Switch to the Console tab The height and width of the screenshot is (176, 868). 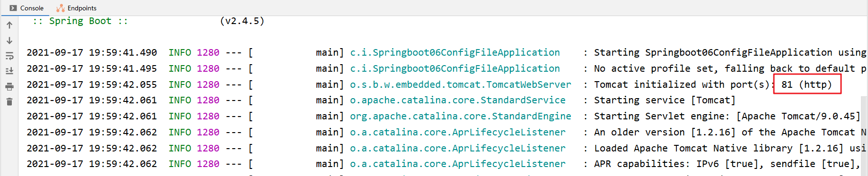[x=26, y=8]
